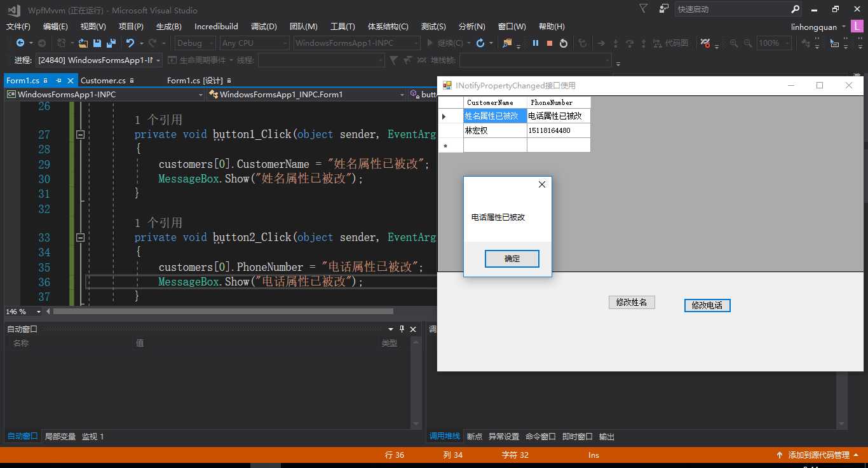
Task: Open the 帮助(H) menu
Action: pyautogui.click(x=552, y=27)
